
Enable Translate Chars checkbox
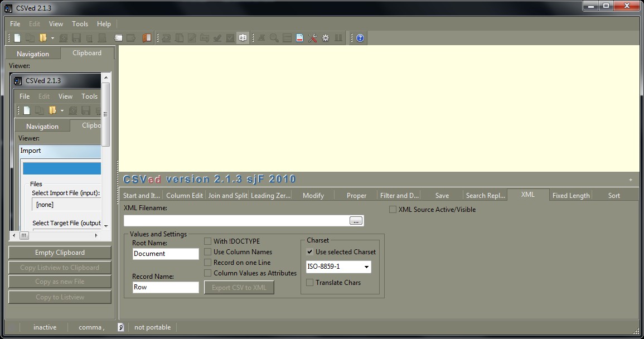(x=310, y=282)
